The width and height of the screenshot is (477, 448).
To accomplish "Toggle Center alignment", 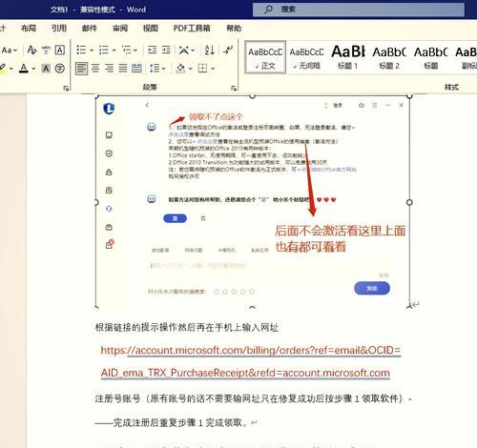I will (95, 69).
